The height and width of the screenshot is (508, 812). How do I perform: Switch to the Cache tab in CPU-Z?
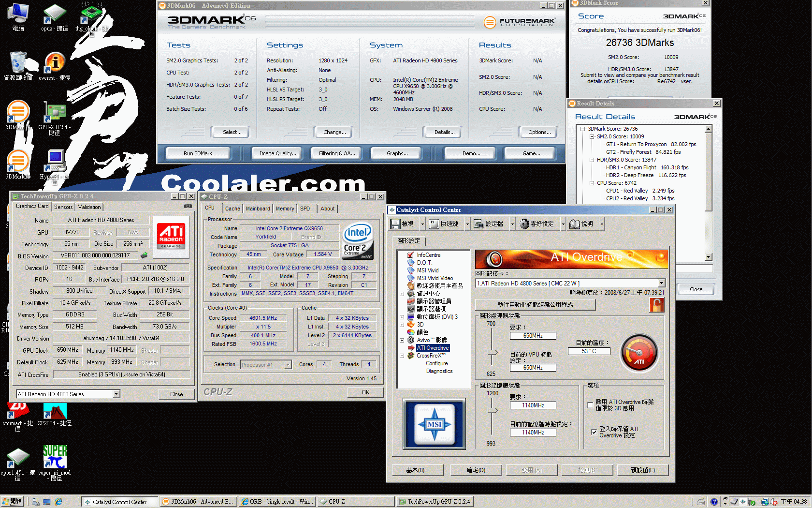232,209
